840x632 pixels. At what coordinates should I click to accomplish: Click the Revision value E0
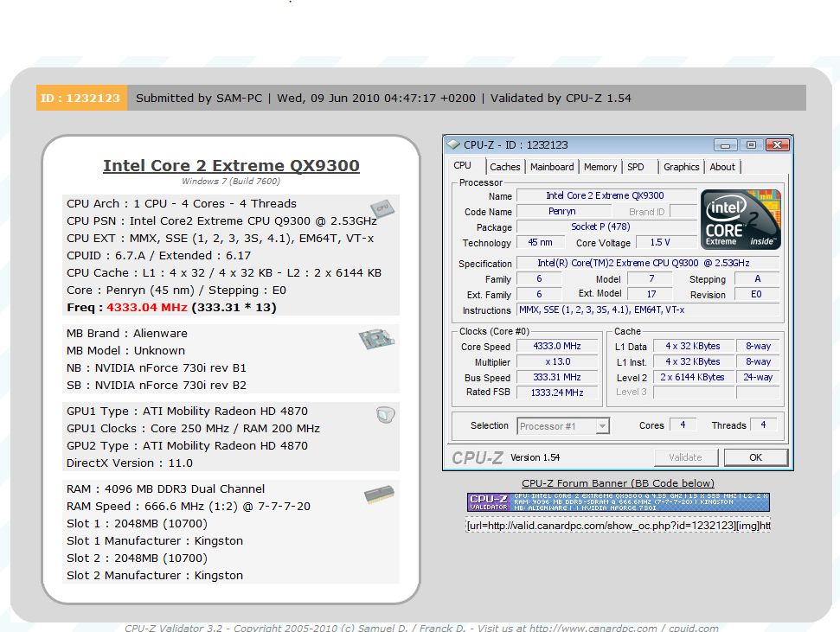click(x=757, y=294)
